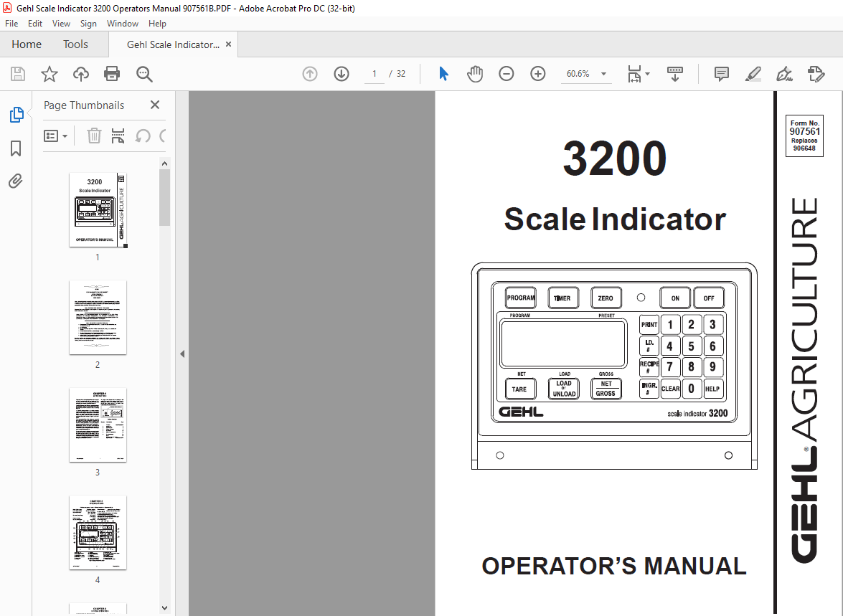Image resolution: width=843 pixels, height=616 pixels.
Task: Open the Sign menu
Action: coord(88,24)
